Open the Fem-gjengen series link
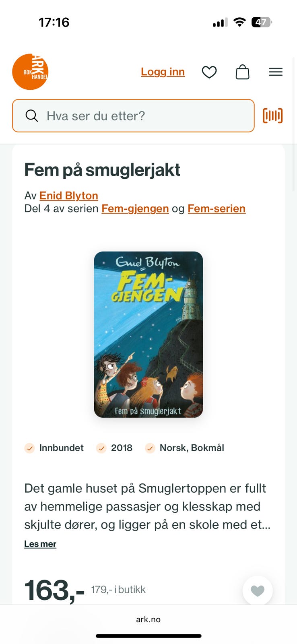The width and height of the screenshot is (297, 644). point(135,208)
